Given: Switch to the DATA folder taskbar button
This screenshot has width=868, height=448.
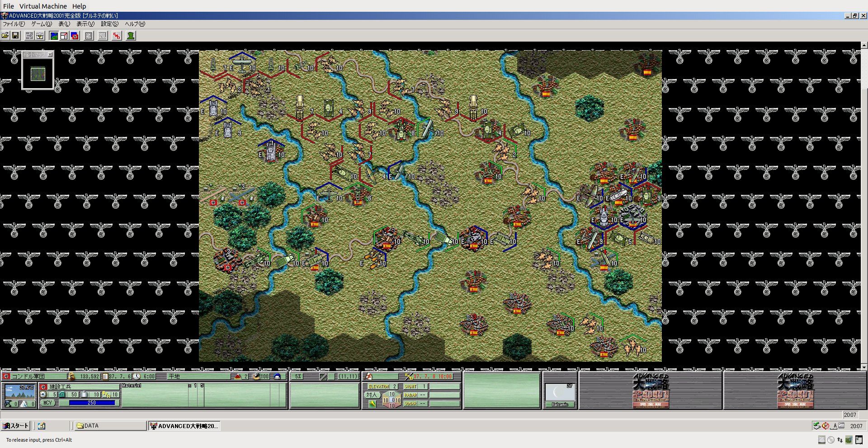Looking at the screenshot, I should 110,426.
